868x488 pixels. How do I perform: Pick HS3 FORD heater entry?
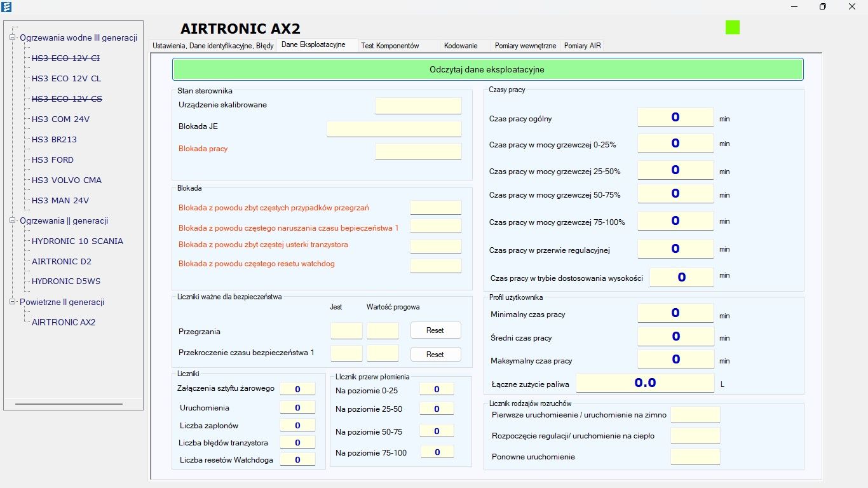coord(53,159)
